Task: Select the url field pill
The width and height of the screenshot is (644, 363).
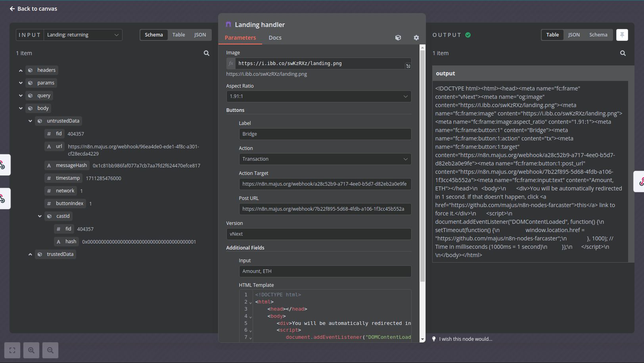Action: 55,146
